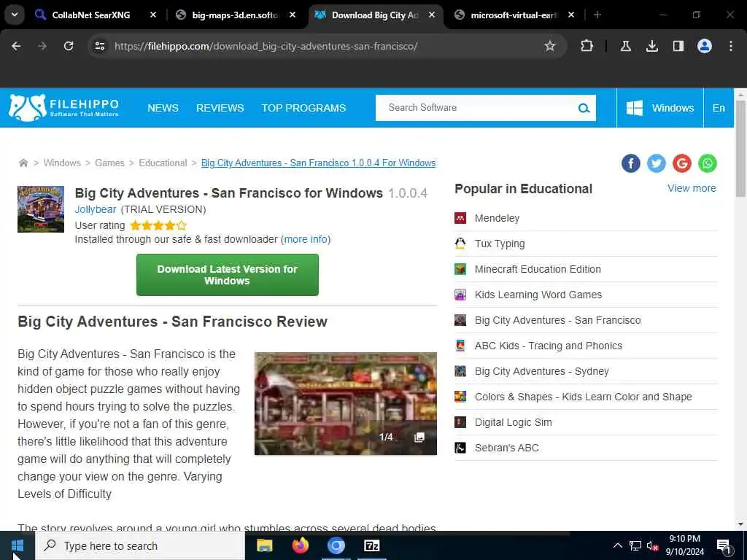Click the Tux Typing penguin icon
Image resolution: width=747 pixels, height=560 pixels.
[x=460, y=244]
